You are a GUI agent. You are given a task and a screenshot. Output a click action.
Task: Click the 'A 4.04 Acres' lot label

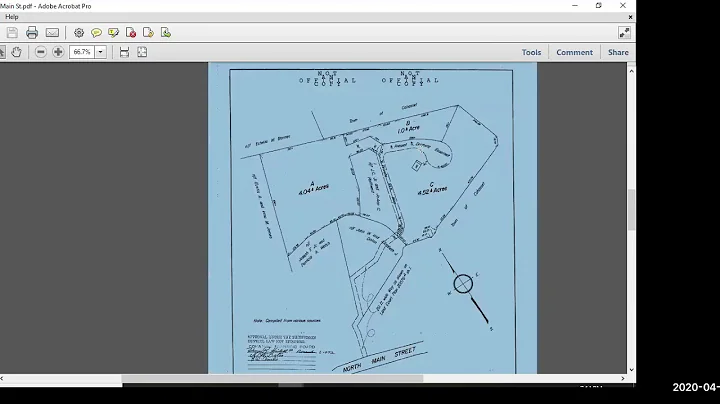click(313, 188)
